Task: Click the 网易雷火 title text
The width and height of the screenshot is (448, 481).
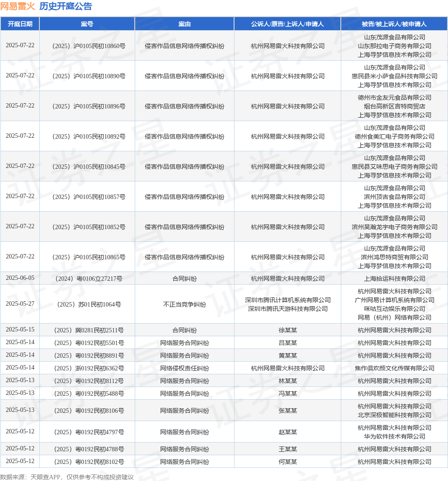Action: pyautogui.click(x=18, y=6)
